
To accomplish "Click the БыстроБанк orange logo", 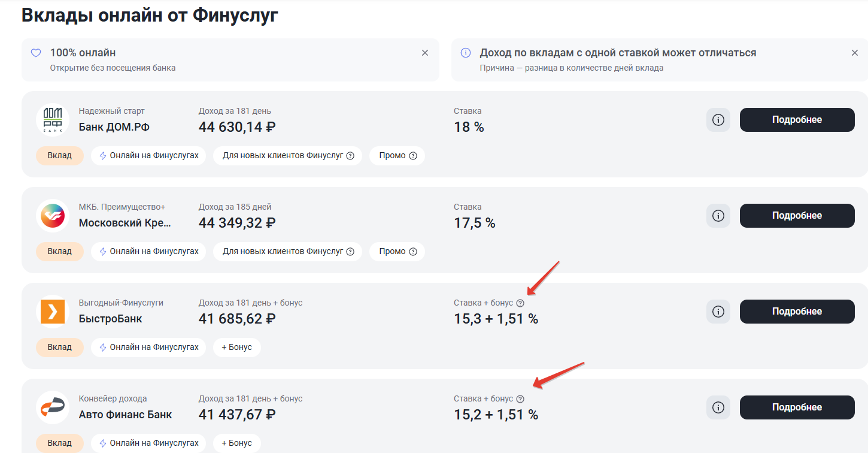I will coord(53,312).
